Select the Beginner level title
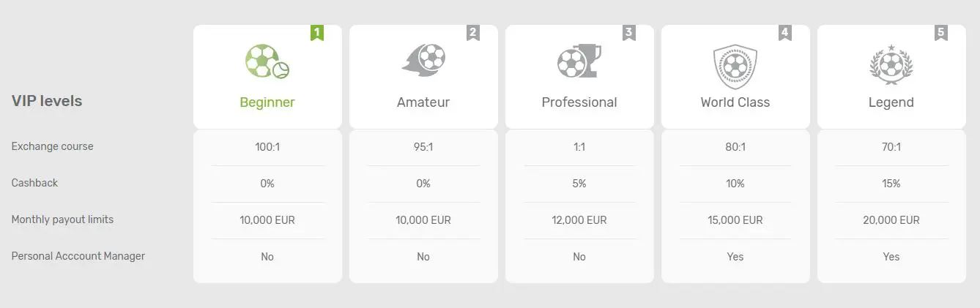Image resolution: width=980 pixels, height=308 pixels. click(267, 102)
